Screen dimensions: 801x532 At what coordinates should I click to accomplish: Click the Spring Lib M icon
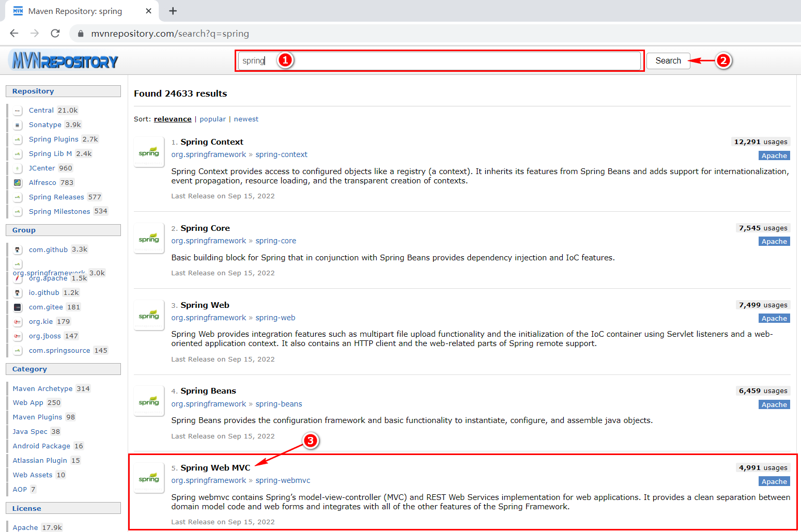pyautogui.click(x=18, y=154)
